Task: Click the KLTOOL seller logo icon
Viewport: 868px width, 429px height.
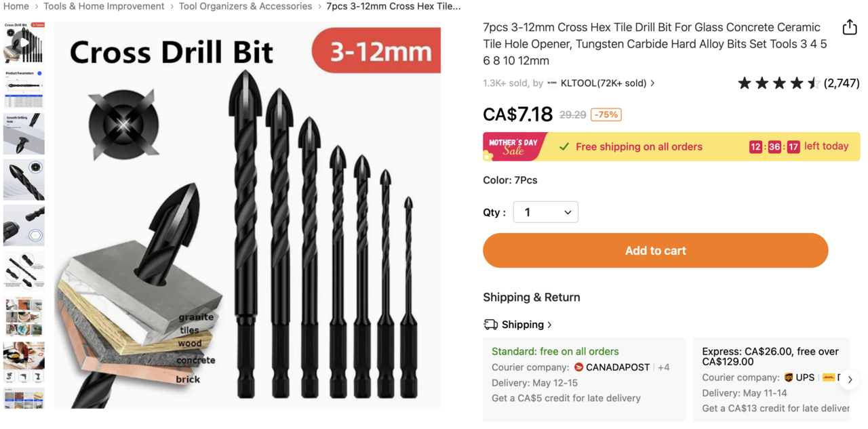Action: click(552, 83)
